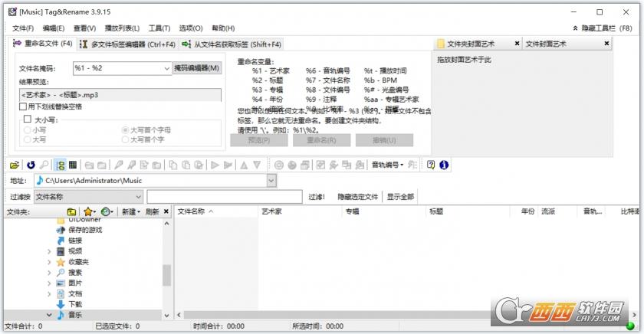Viewport: 644px width, 334px height.
Task: Click the grid columns view toolbar icon
Action: tap(73, 165)
